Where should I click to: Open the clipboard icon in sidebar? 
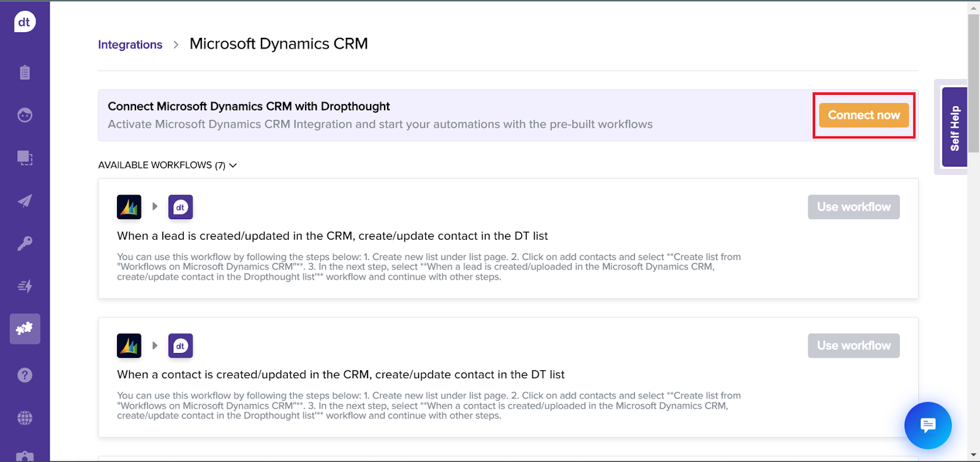pos(24,72)
